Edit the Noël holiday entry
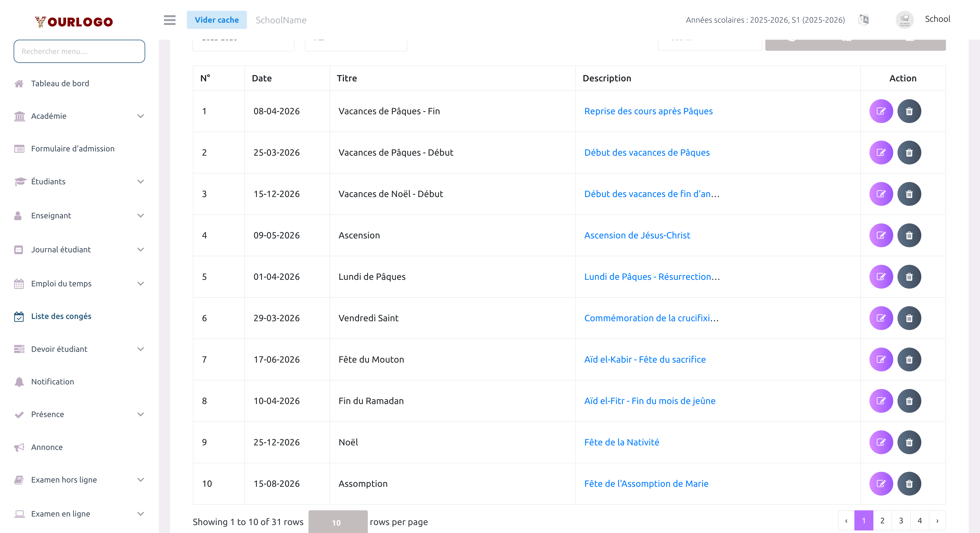 pyautogui.click(x=881, y=442)
